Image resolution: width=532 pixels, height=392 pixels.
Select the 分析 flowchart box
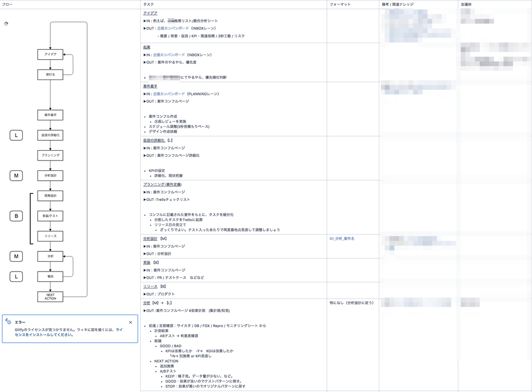coord(50,256)
